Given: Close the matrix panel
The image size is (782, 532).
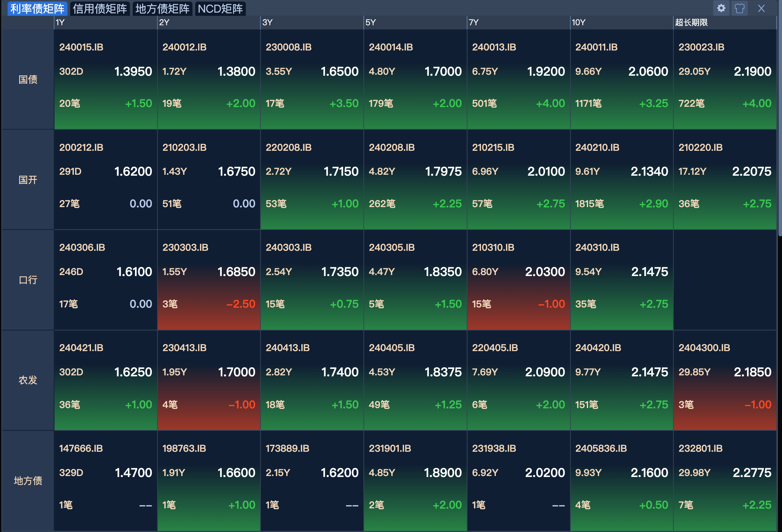Looking at the screenshot, I should [761, 8].
